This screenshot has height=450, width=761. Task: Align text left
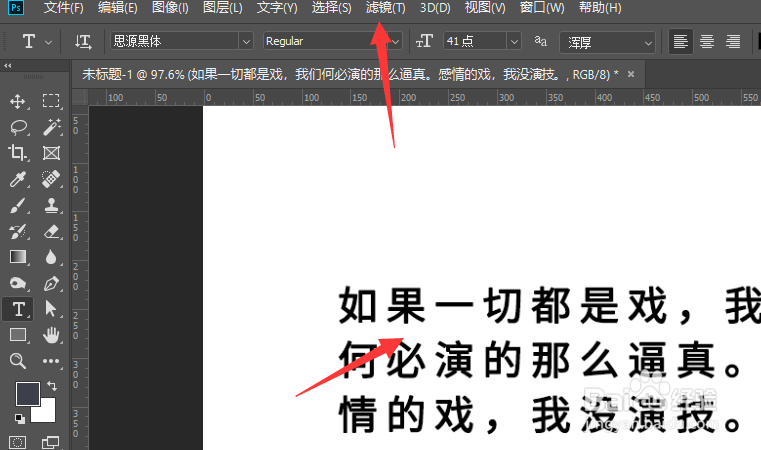click(x=680, y=42)
